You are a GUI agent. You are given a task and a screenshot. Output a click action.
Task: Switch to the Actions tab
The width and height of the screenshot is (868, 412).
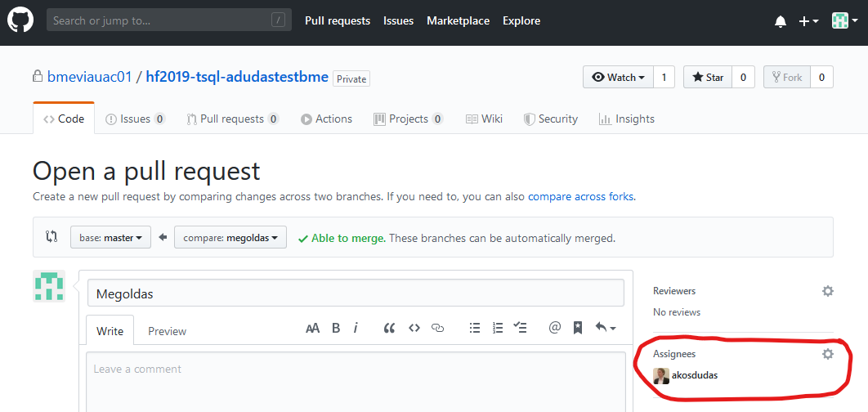click(326, 119)
